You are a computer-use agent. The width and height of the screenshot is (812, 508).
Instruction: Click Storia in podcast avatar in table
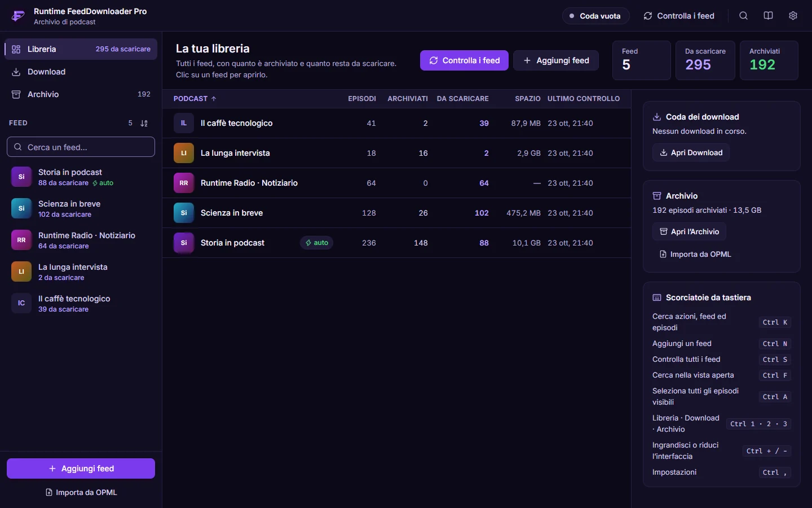tap(184, 243)
